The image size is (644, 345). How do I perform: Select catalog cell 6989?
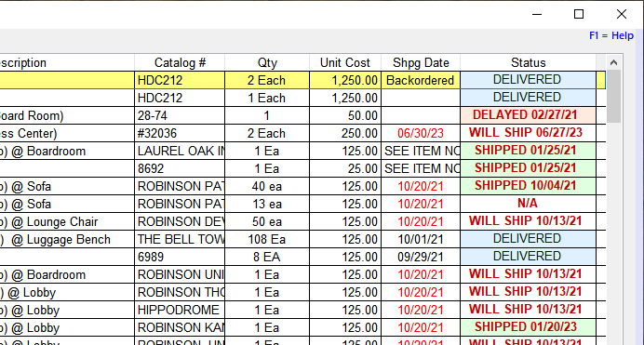click(180, 257)
